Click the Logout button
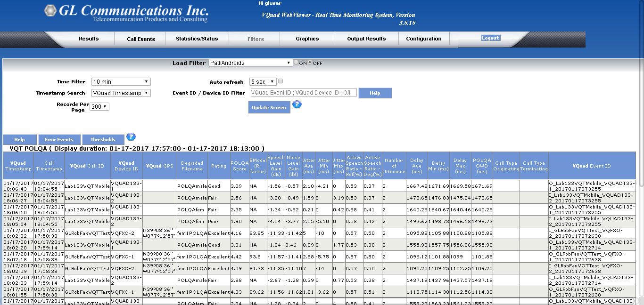The width and height of the screenshot is (644, 305). click(x=490, y=38)
